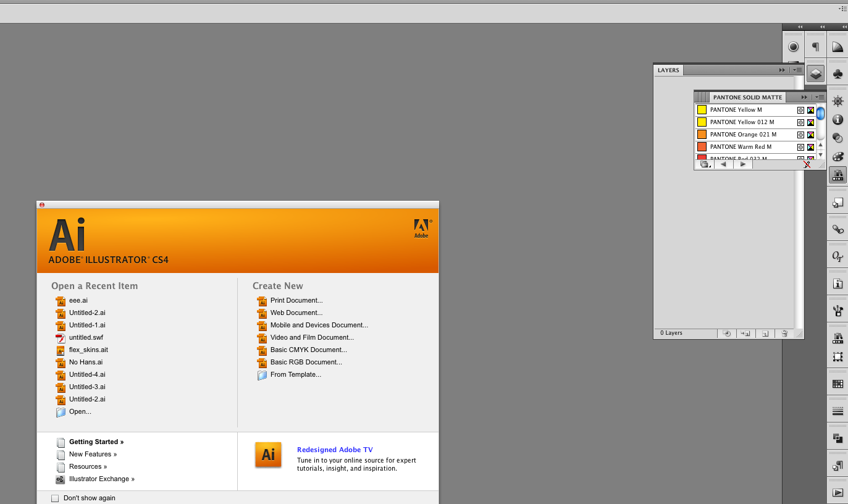This screenshot has width=848, height=504.
Task: Open the Stroke lines panel icon
Action: [x=838, y=411]
